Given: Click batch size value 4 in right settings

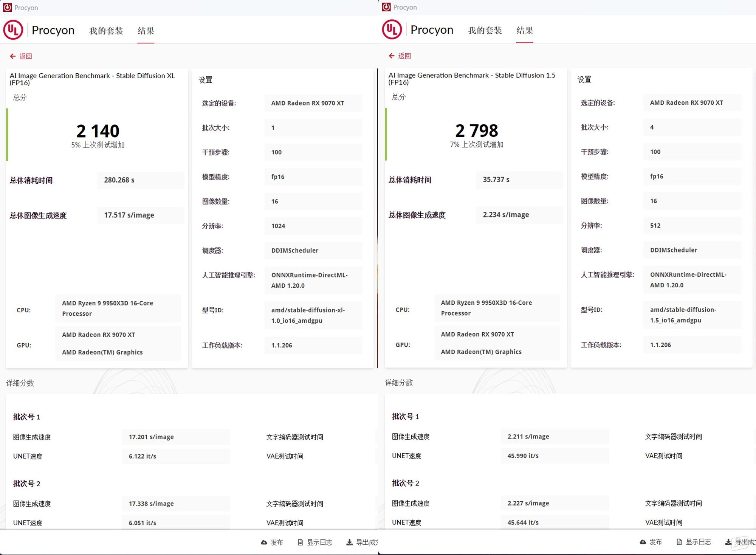Looking at the screenshot, I should point(692,127).
